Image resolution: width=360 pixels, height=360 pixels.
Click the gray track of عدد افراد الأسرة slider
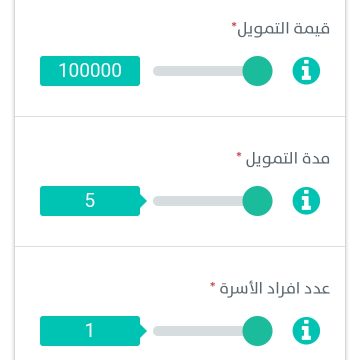point(198,331)
